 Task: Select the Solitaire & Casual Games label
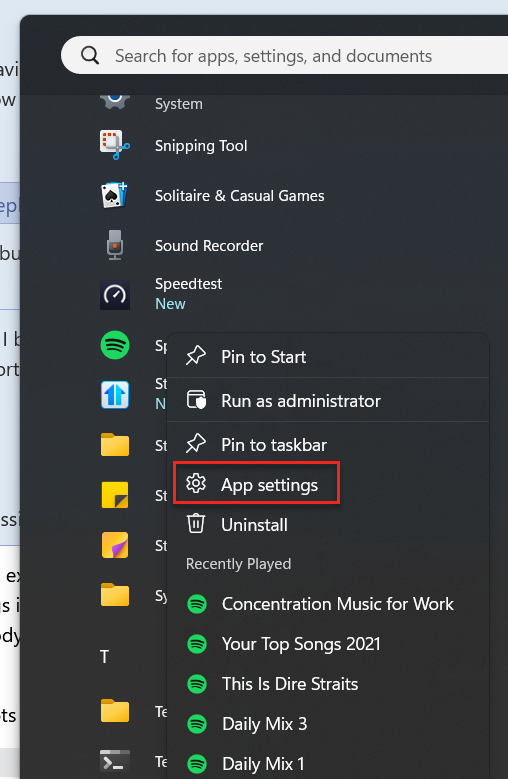coord(239,196)
